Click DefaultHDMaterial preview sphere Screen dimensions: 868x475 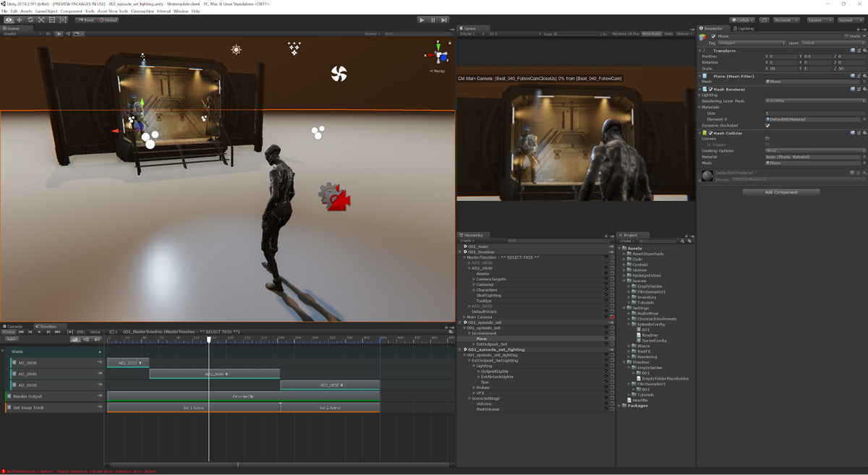coord(707,175)
